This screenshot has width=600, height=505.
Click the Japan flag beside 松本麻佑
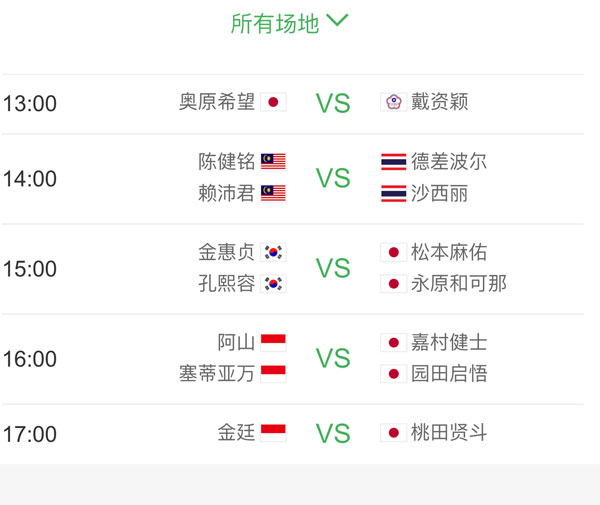click(394, 252)
